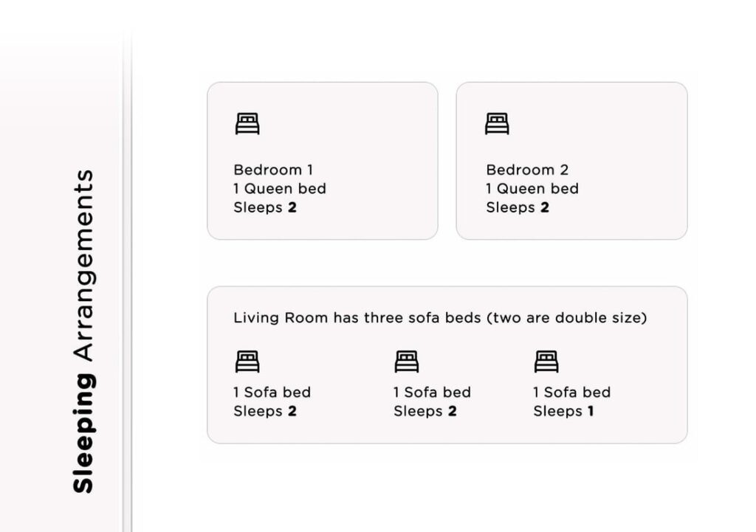Click "1 Queen bed" under Bedroom 2
756x532 pixels.
(532, 189)
